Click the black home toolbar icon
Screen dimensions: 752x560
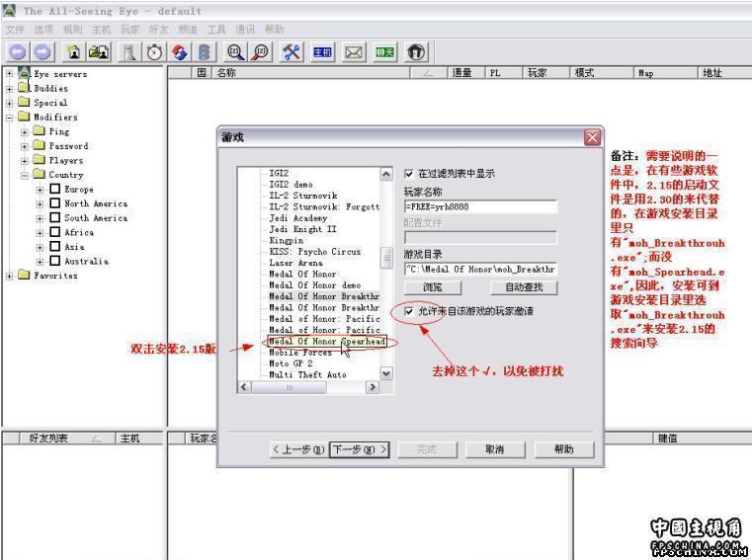coord(415,51)
